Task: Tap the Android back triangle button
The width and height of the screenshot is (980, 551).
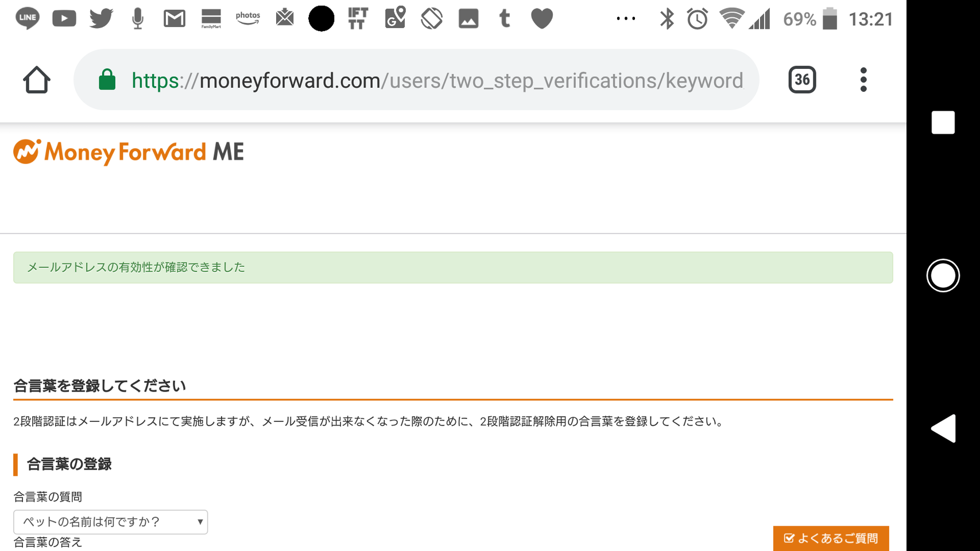Action: coord(943,428)
